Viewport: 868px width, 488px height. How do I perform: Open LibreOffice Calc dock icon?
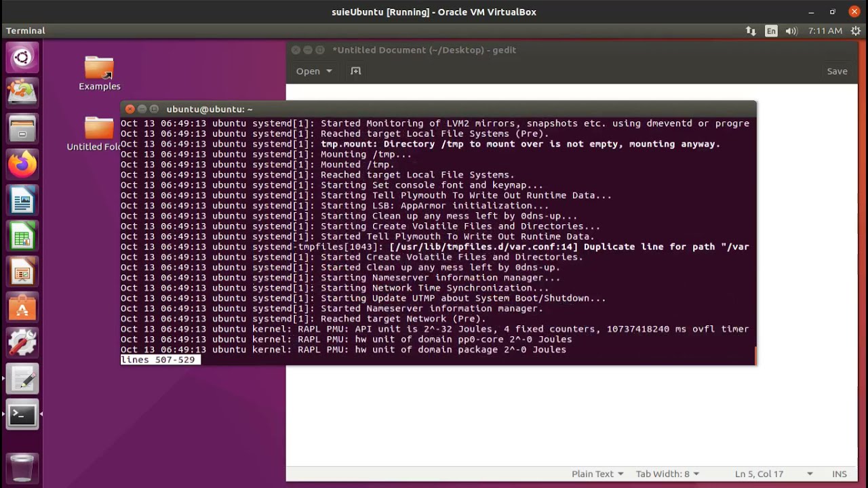coord(22,237)
